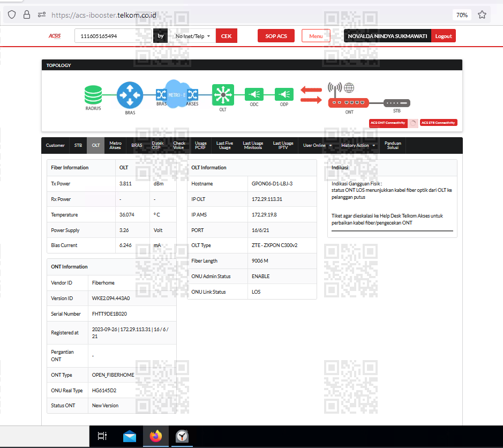The height and width of the screenshot is (448, 503).
Task: Select the round blue BRAS router icon
Action: pyautogui.click(x=130, y=95)
